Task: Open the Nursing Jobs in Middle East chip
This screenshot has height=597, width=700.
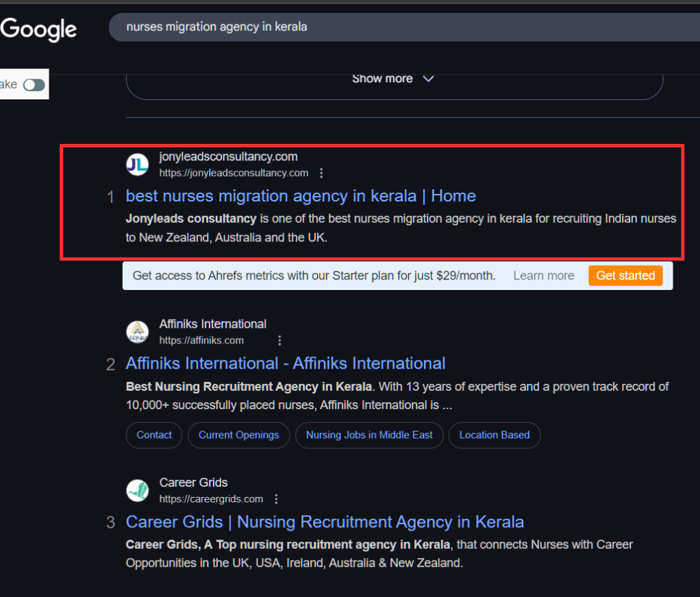Action: click(x=369, y=435)
